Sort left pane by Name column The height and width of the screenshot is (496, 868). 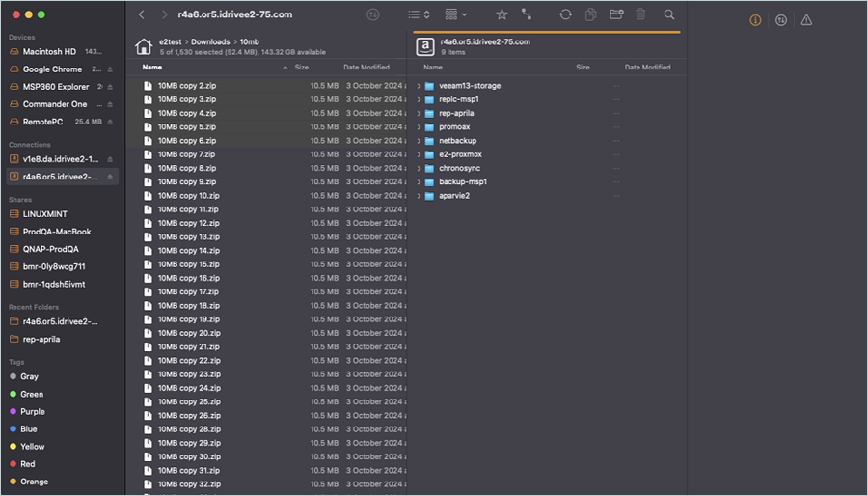152,68
